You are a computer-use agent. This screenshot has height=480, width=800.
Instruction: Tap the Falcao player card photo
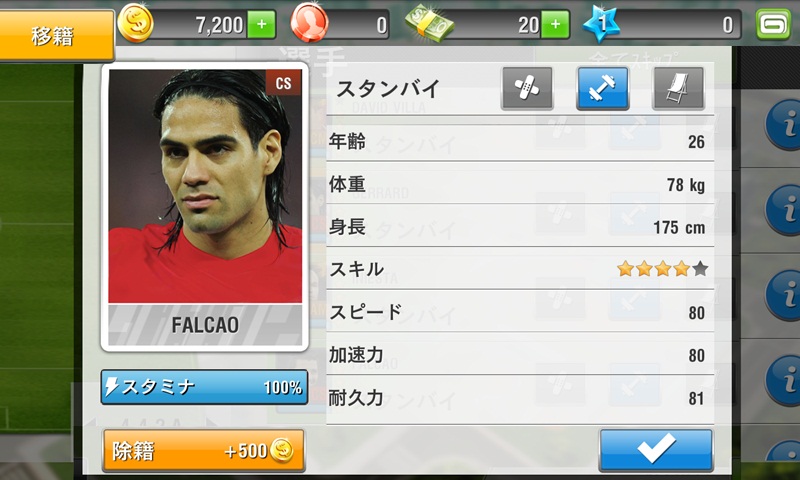tap(205, 207)
